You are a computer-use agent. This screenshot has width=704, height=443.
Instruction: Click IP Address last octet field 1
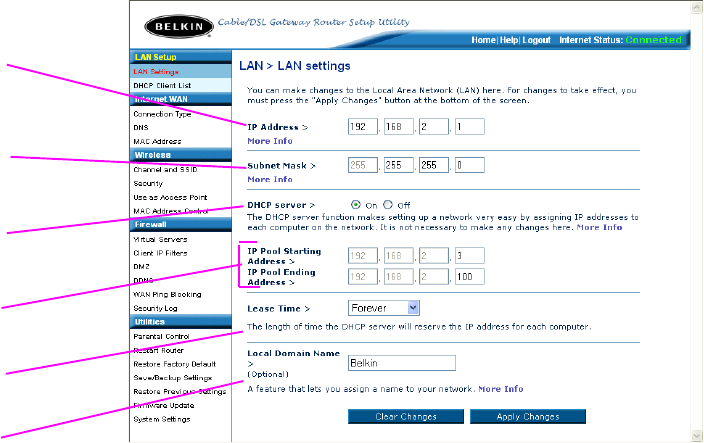(470, 127)
